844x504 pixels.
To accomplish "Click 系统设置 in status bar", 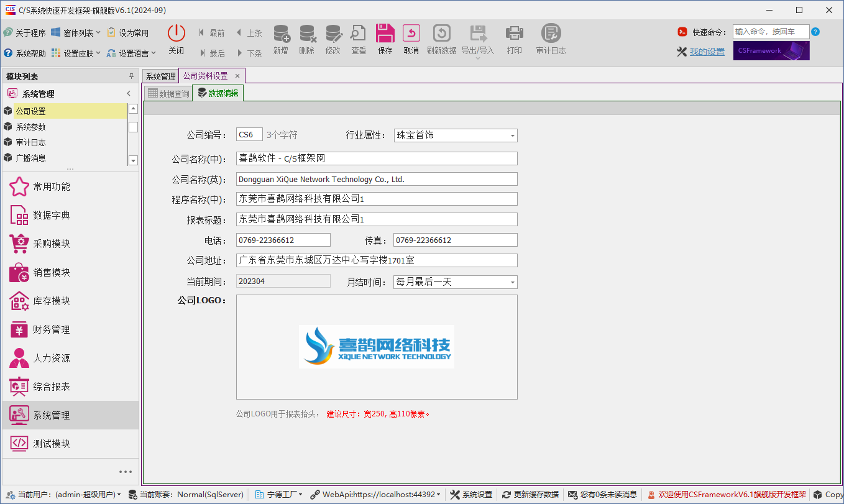I will pyautogui.click(x=471, y=495).
